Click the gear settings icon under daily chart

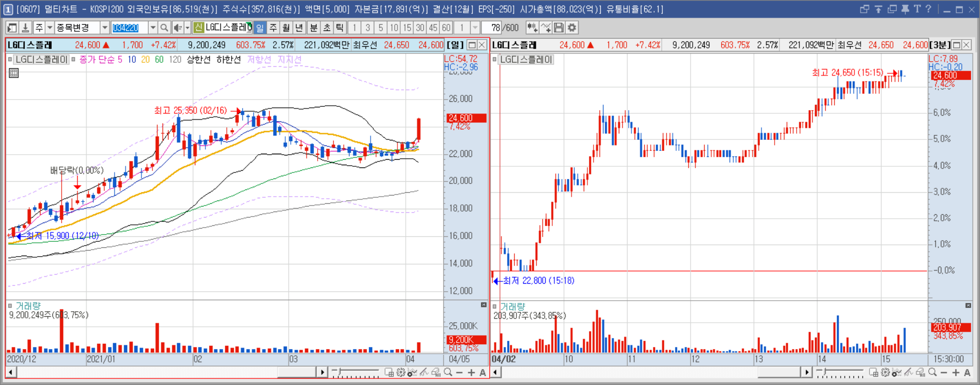(x=401, y=372)
